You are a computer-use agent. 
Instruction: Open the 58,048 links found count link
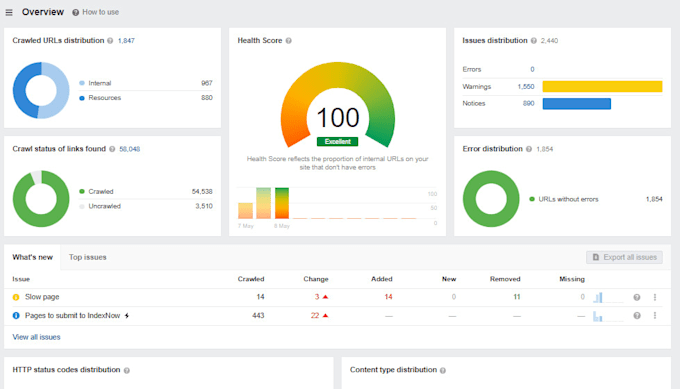coord(130,149)
